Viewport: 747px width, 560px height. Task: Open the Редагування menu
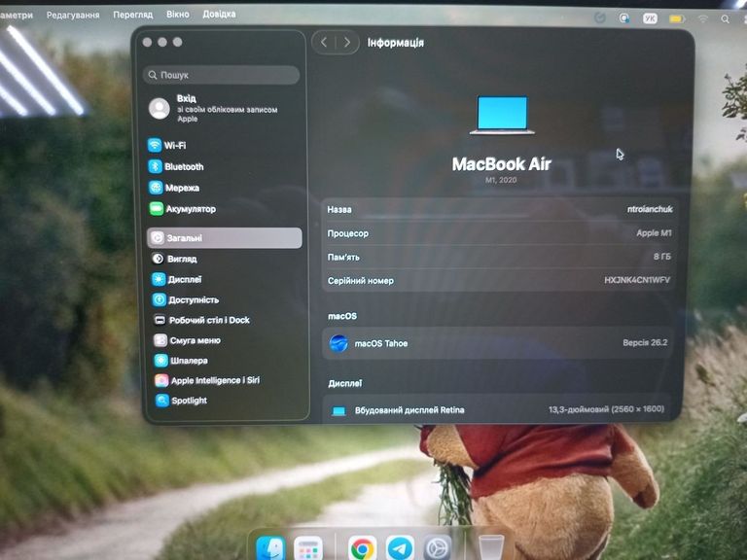73,15
